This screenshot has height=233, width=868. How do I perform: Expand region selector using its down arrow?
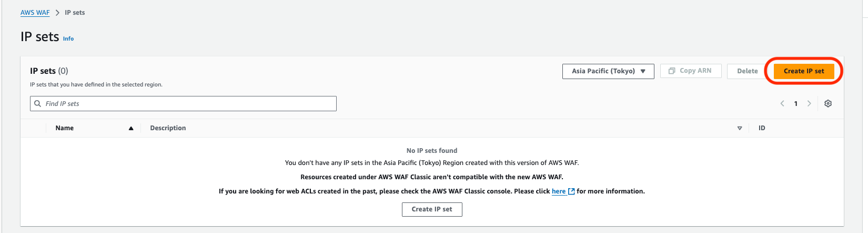tap(643, 71)
